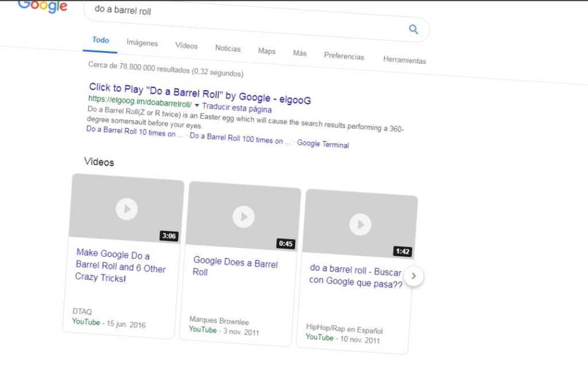Open the Noticias results tab
Screen dimensions: 588x374
(x=227, y=48)
